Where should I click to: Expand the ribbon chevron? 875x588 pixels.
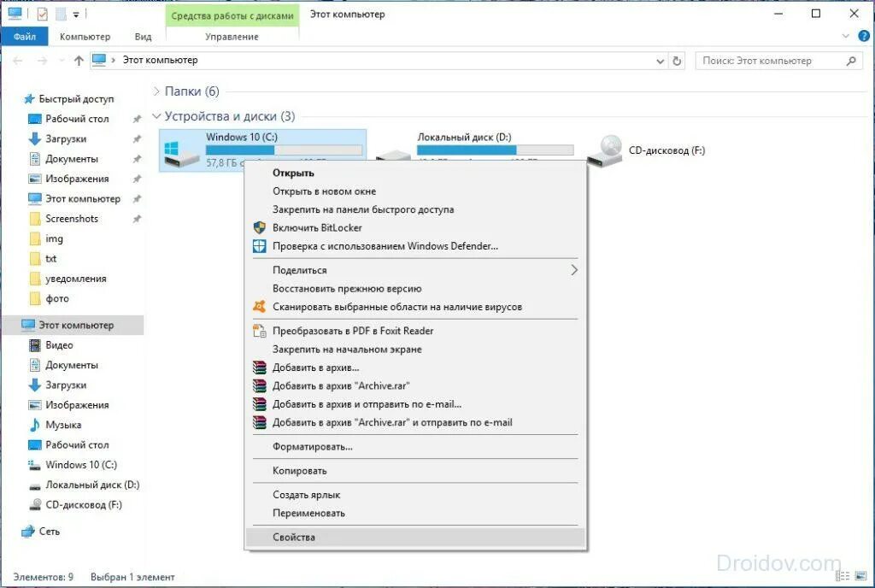845,36
